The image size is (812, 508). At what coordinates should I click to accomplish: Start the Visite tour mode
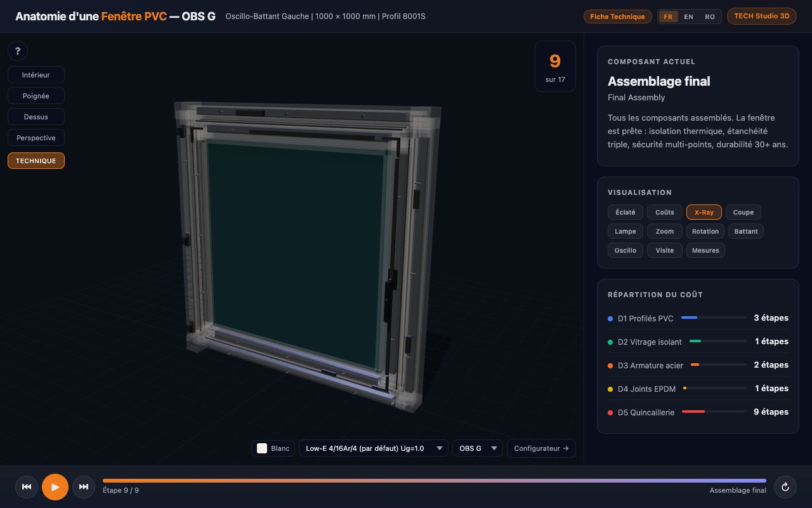pos(665,250)
